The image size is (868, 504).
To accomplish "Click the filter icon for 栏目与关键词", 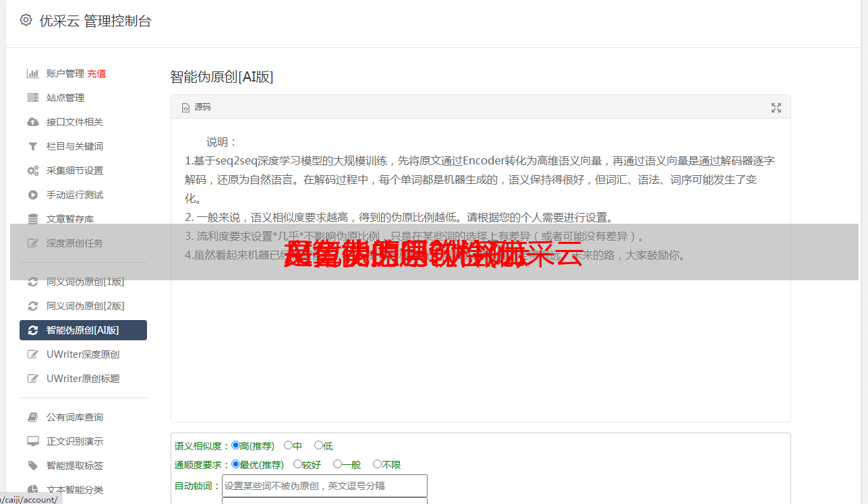I will click(32, 146).
